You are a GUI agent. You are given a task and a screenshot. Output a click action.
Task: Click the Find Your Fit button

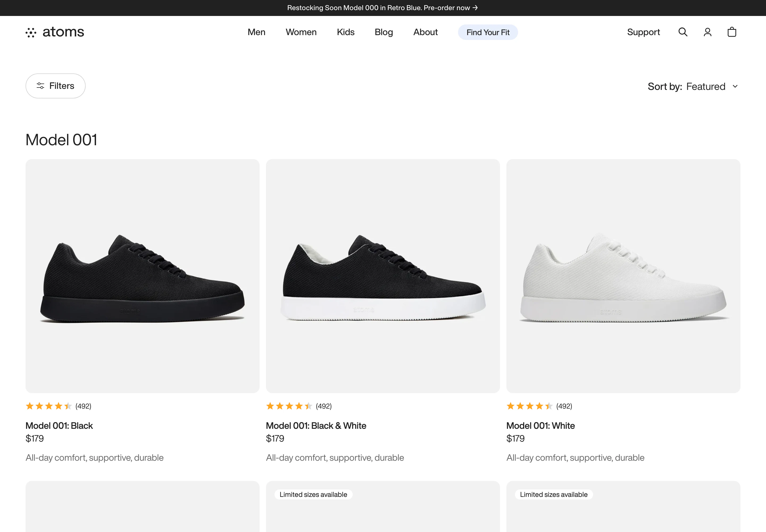[x=488, y=32]
